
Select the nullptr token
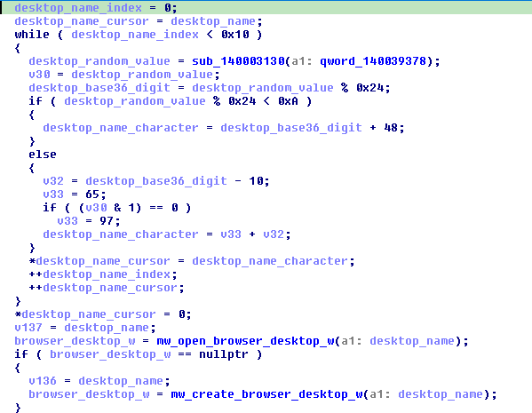point(224,354)
